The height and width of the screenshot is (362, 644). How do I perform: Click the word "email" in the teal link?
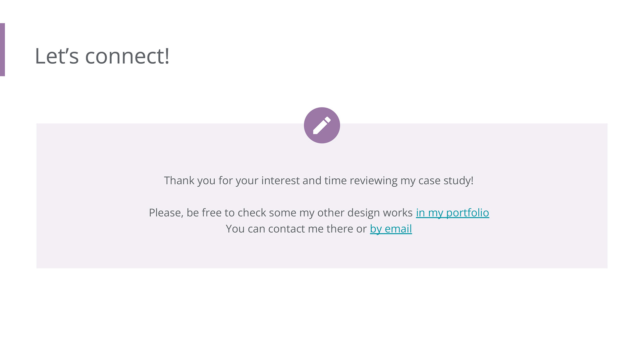click(398, 229)
